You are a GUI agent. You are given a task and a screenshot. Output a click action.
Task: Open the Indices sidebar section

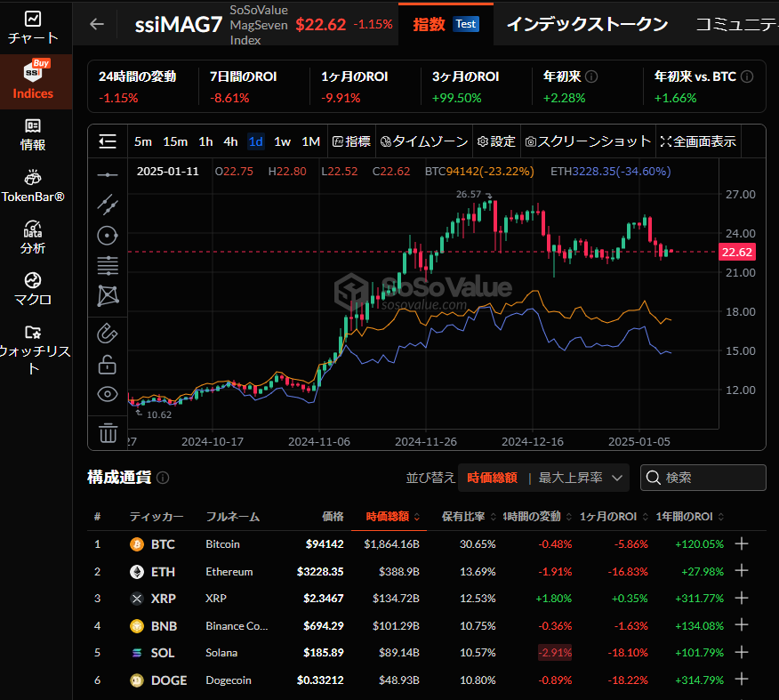coord(33,81)
